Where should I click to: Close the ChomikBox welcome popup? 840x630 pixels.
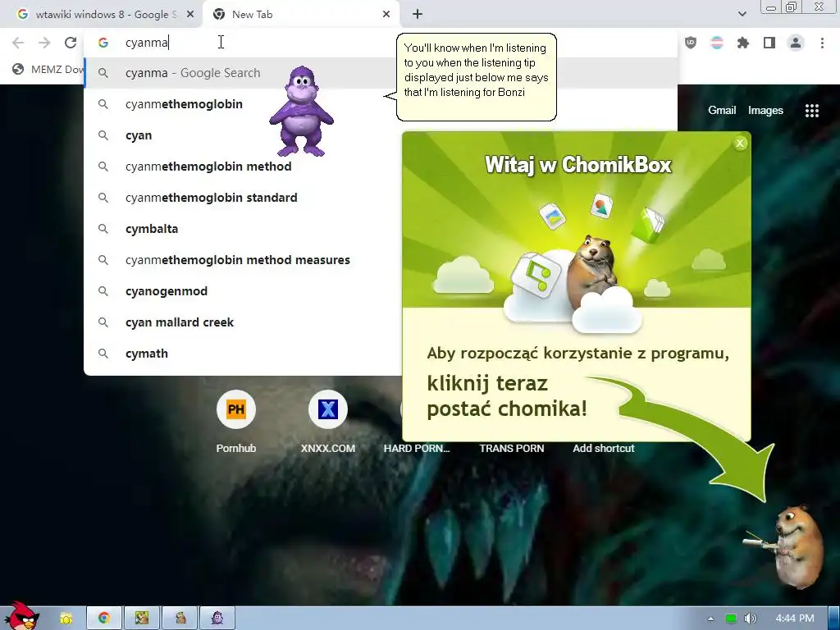coord(740,143)
